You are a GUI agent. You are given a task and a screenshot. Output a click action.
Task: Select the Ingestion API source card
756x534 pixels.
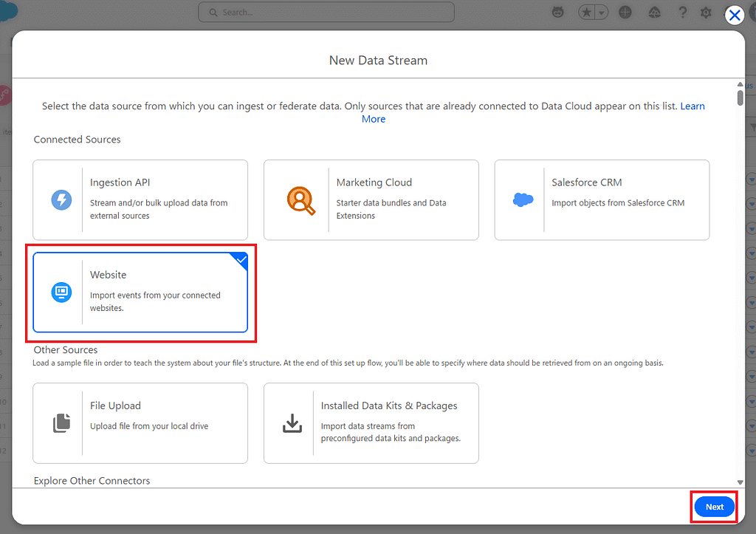[140, 199]
